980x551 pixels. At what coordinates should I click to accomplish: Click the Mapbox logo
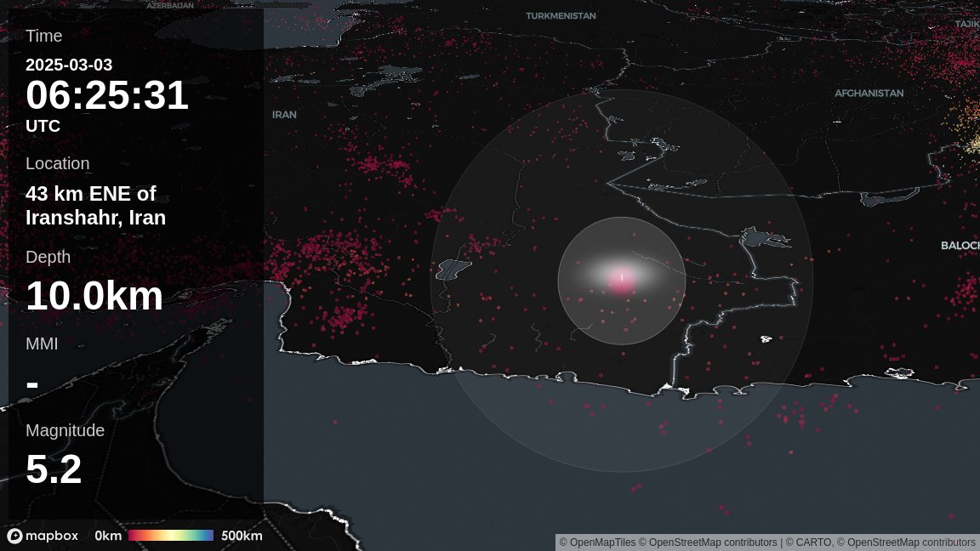43,536
